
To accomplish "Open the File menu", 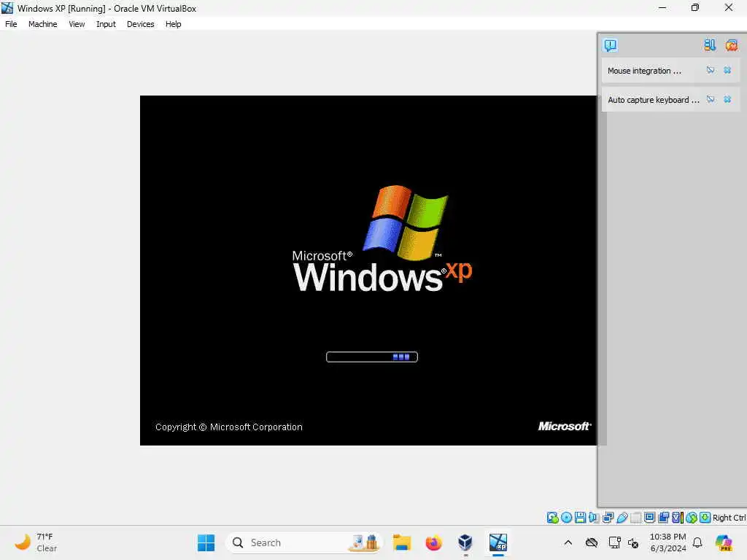I will point(11,24).
